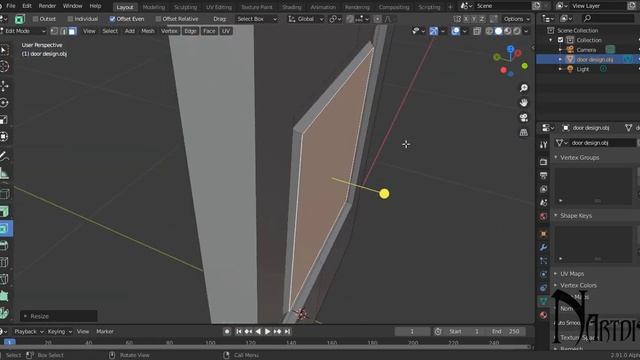Select the Loop Cut tool
Viewport: 640px width, 360px height.
[4, 262]
